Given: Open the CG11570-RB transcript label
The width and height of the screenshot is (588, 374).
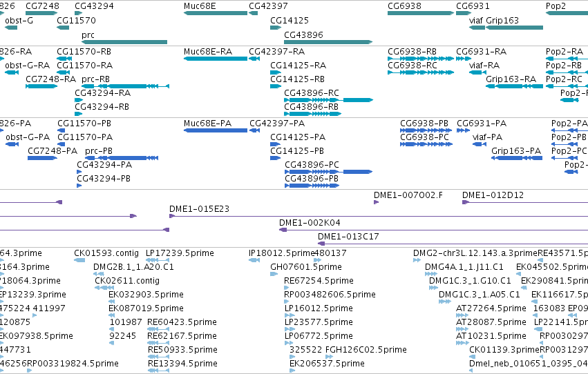Looking at the screenshot, I should [84, 51].
